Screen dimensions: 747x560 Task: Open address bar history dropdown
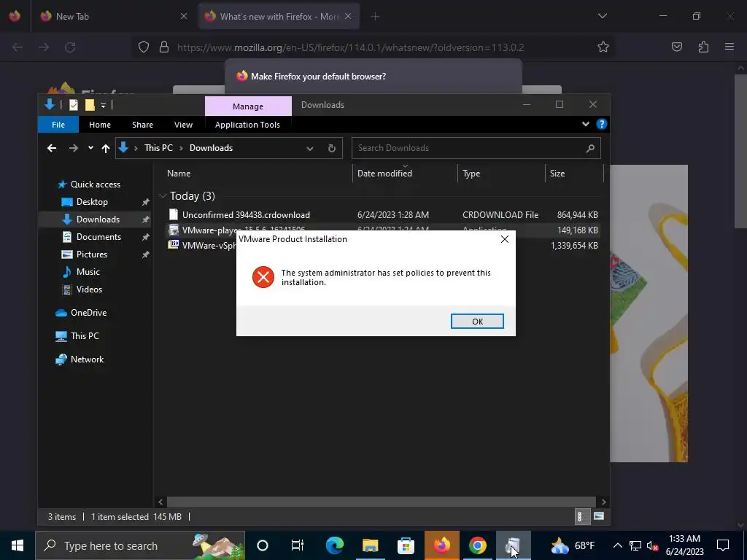tap(309, 148)
